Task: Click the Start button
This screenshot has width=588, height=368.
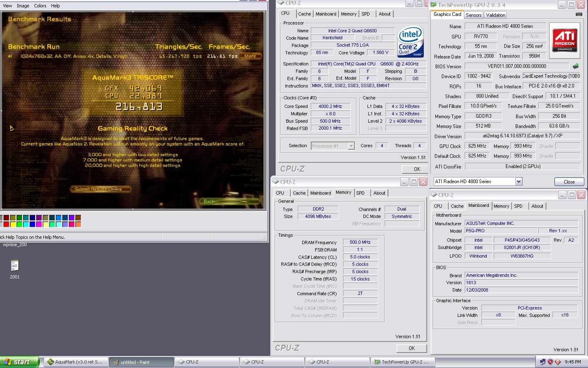Action: coord(20,362)
